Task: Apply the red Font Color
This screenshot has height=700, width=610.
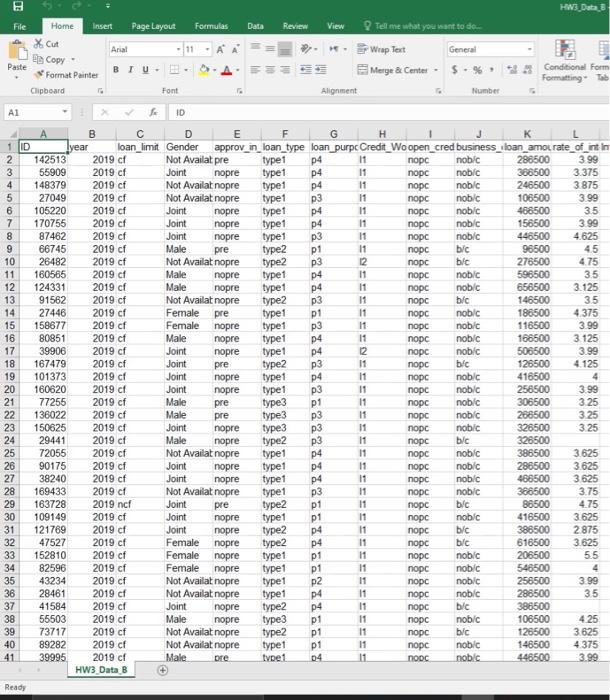Action: (x=227, y=70)
